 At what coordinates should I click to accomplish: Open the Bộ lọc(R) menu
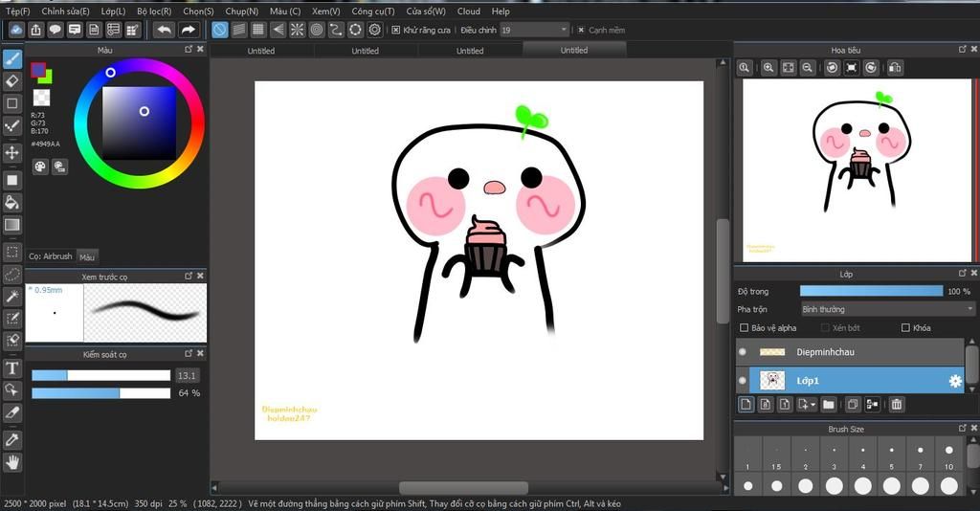click(x=154, y=11)
